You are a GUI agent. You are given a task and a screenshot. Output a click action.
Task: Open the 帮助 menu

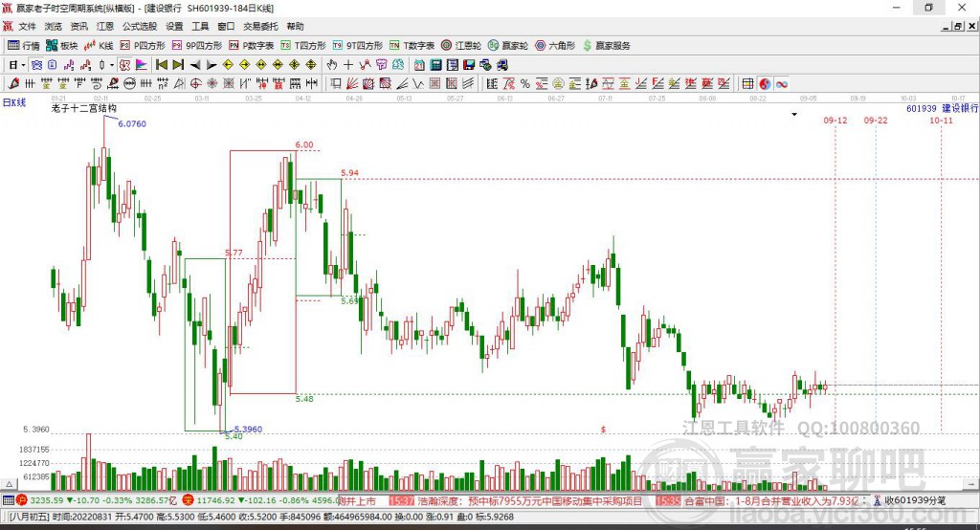pyautogui.click(x=295, y=26)
